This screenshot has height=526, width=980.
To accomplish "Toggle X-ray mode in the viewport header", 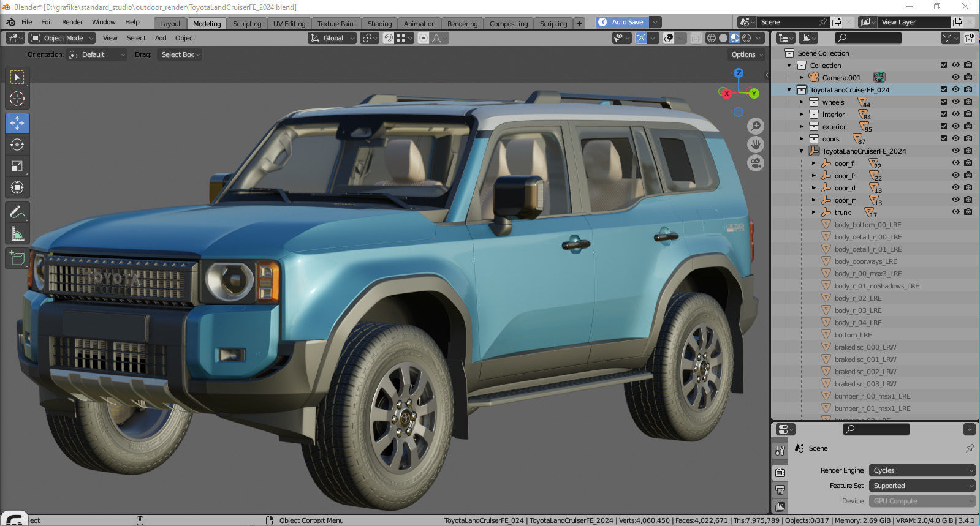I will tap(696, 38).
